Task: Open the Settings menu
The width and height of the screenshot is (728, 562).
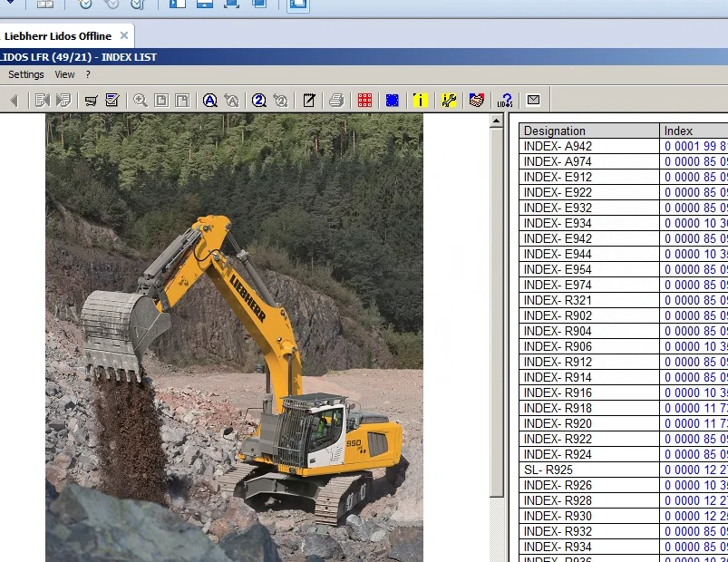Action: click(26, 74)
